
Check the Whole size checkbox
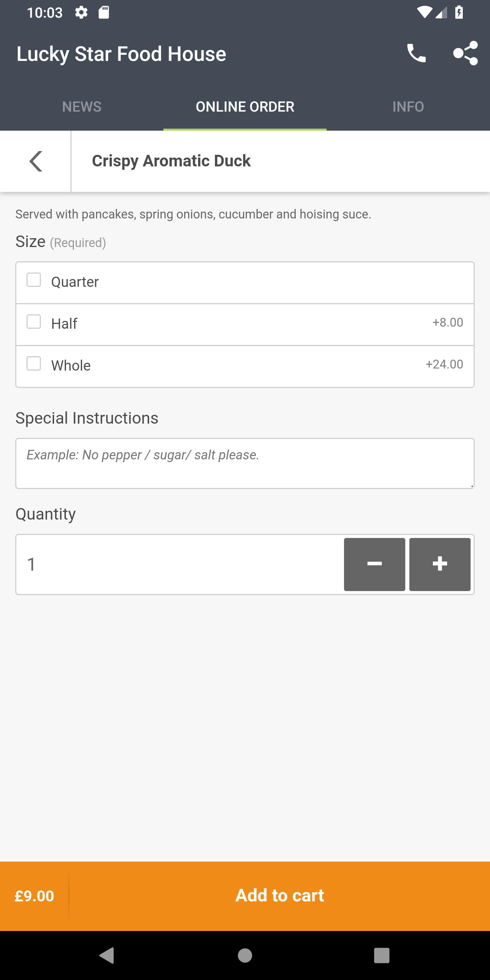point(34,363)
